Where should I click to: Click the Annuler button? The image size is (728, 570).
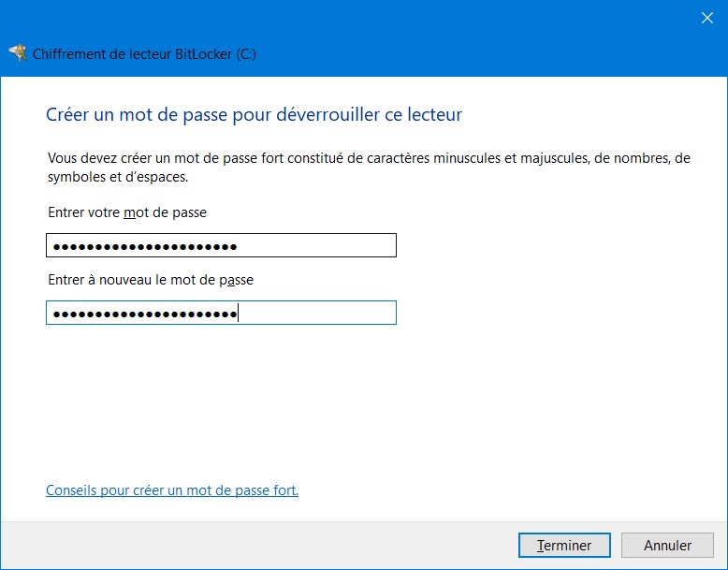pos(667,545)
